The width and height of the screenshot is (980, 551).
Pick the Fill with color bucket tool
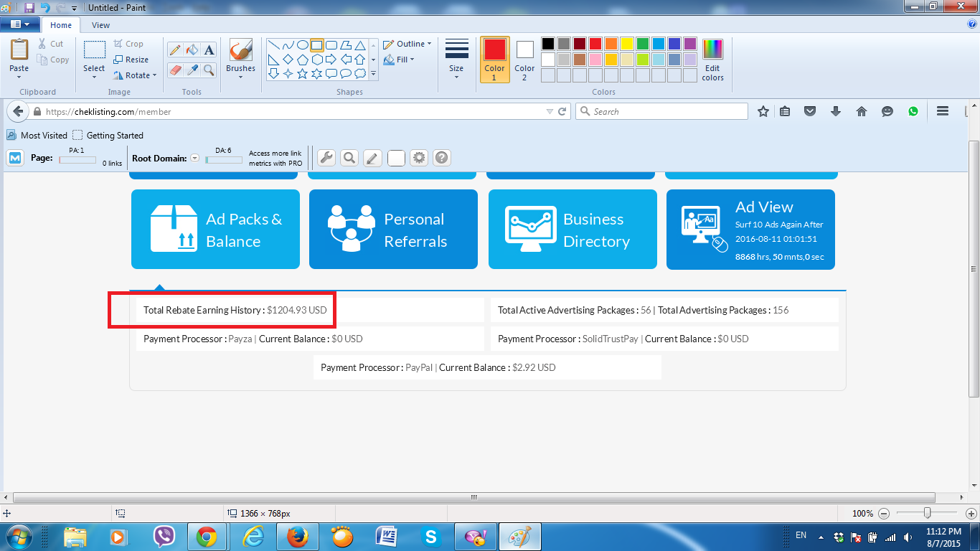click(192, 50)
